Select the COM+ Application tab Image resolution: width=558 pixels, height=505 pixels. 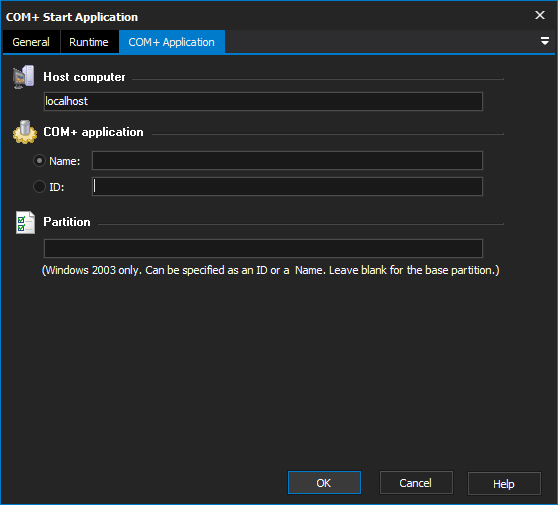[172, 42]
